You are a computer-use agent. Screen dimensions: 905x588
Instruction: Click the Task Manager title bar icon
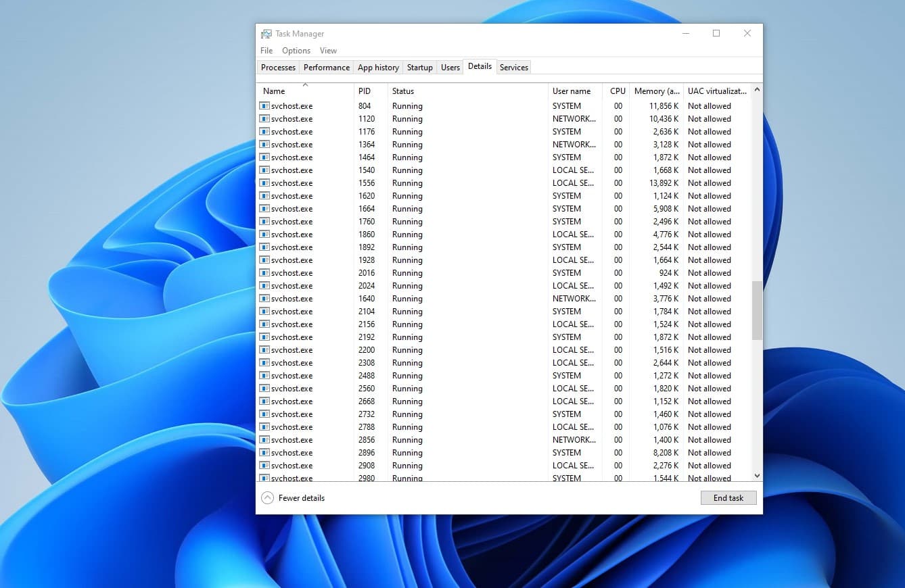click(266, 34)
